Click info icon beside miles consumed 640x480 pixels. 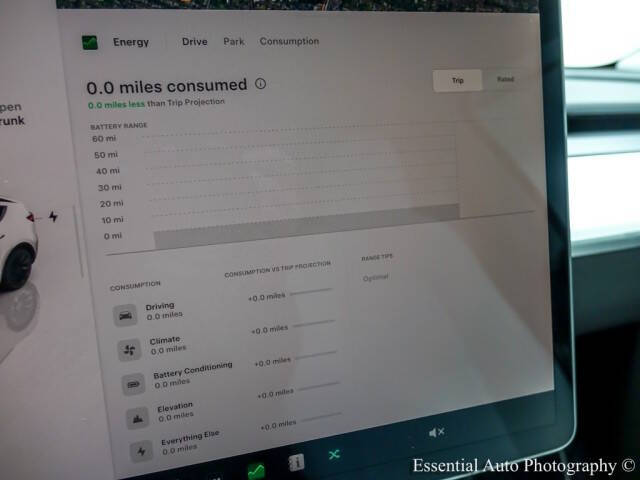[x=260, y=84]
